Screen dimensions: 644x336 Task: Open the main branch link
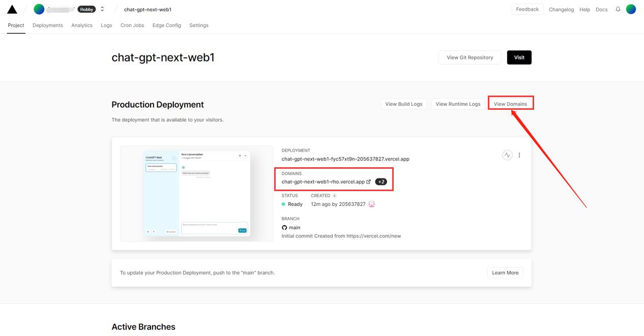[295, 228]
